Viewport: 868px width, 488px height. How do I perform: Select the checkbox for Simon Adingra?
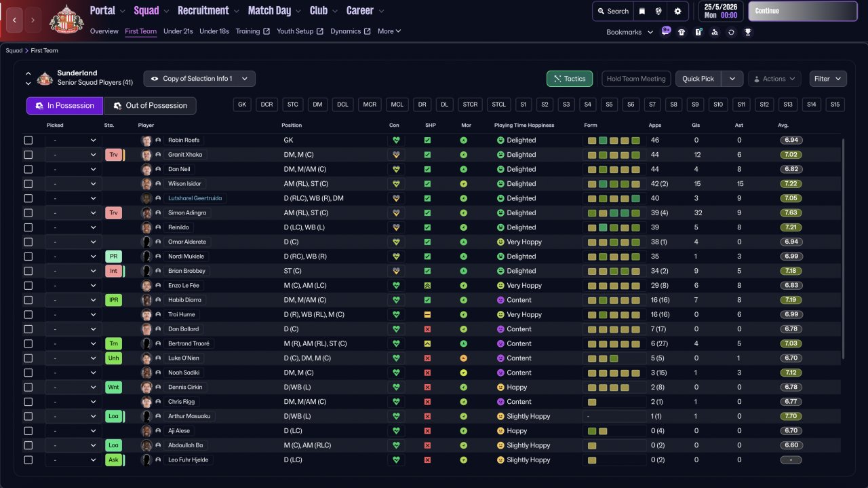tap(28, 212)
